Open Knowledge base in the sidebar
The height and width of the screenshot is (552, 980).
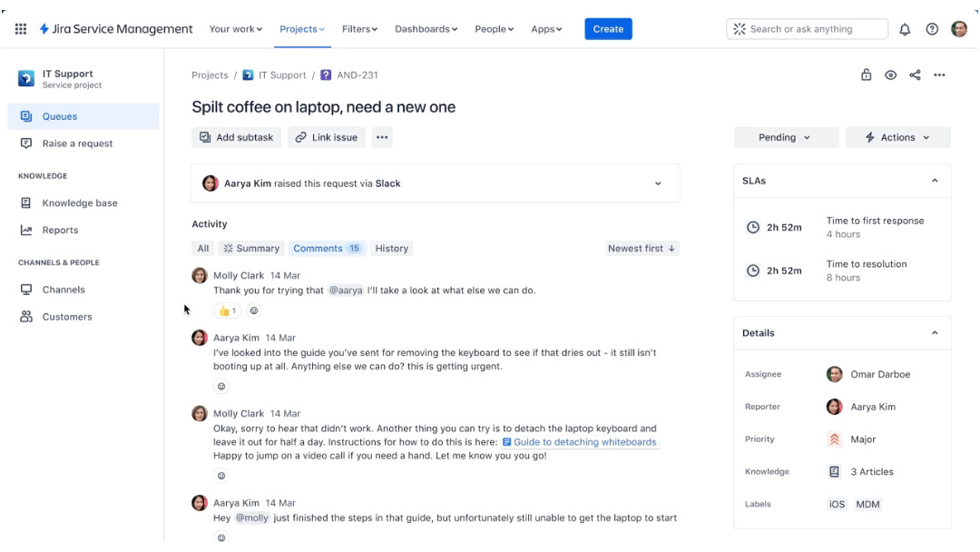(80, 203)
